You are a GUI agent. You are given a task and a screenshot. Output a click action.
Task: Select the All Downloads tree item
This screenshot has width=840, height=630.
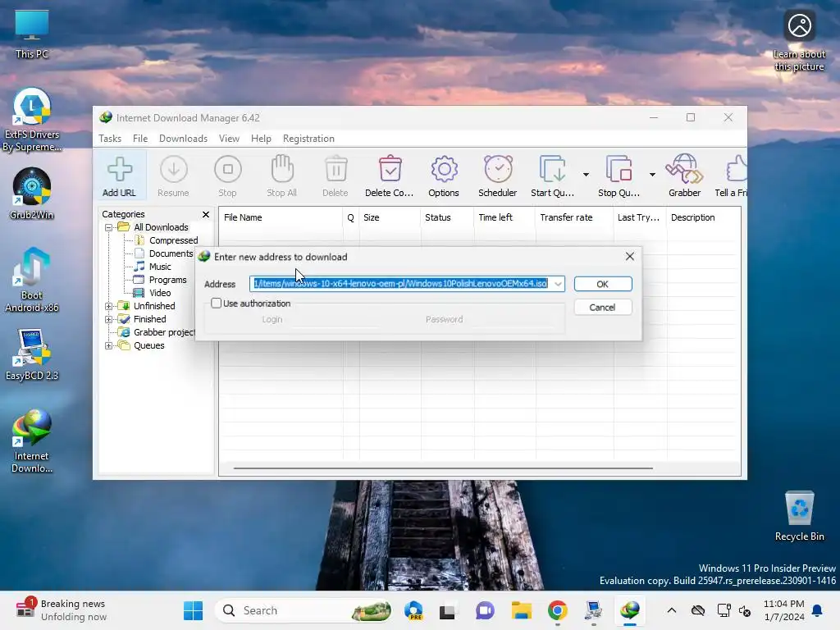point(161,227)
